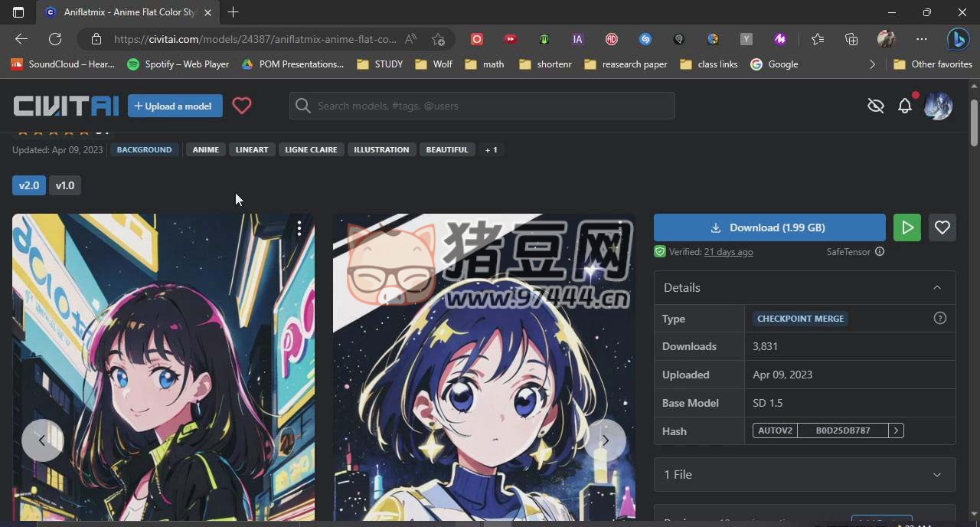Click the heart icon beside Download button
The width and height of the screenshot is (980, 527).
[x=942, y=227]
